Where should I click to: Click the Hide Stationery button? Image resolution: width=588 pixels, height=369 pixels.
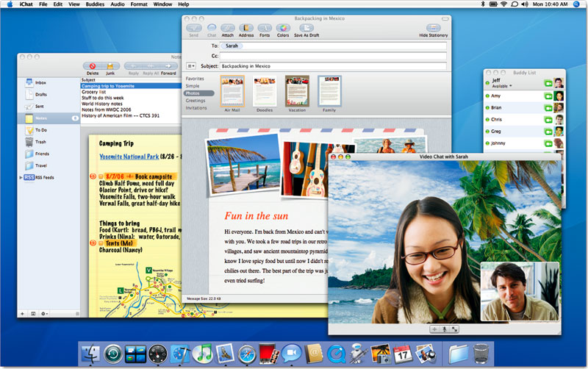[x=434, y=29]
